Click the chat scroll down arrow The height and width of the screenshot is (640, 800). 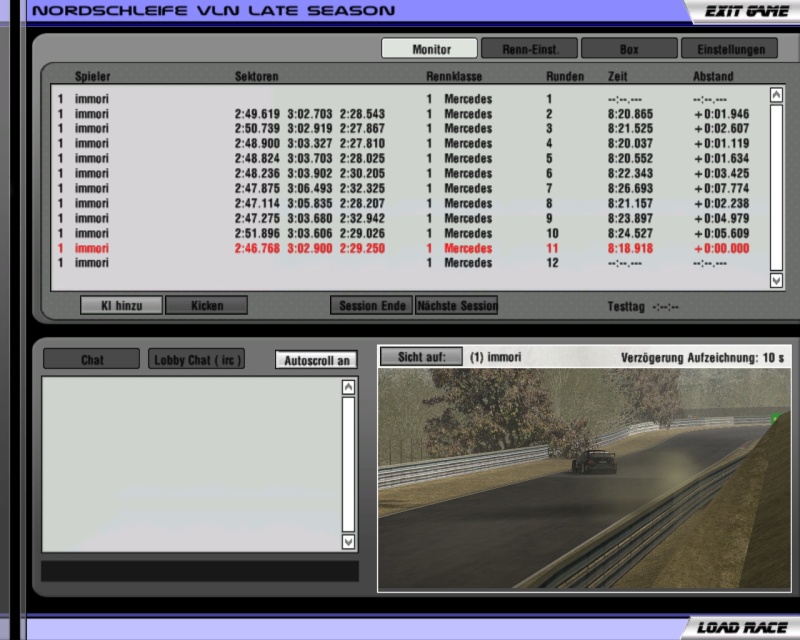pyautogui.click(x=348, y=541)
